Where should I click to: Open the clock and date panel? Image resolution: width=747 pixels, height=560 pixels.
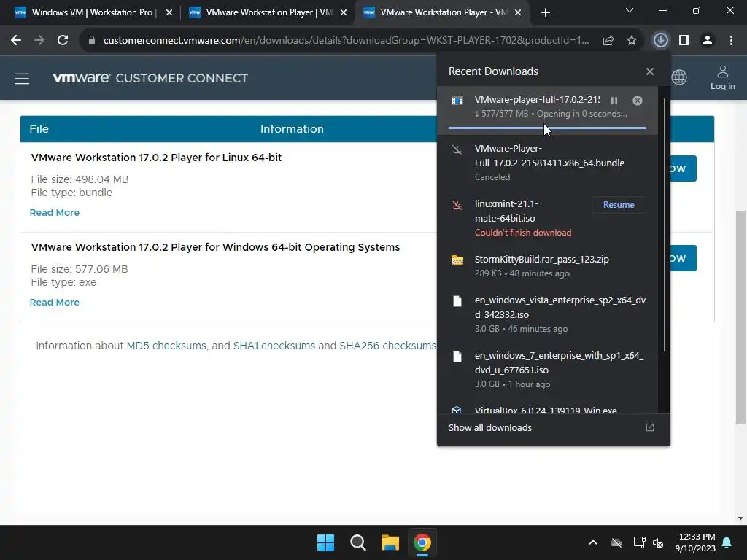695,542
